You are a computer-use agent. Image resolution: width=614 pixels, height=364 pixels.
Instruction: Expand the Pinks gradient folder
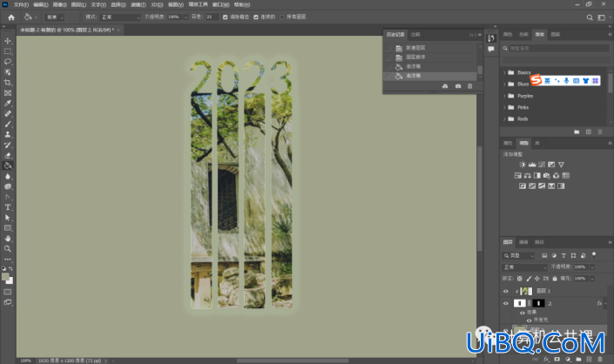[x=504, y=107]
